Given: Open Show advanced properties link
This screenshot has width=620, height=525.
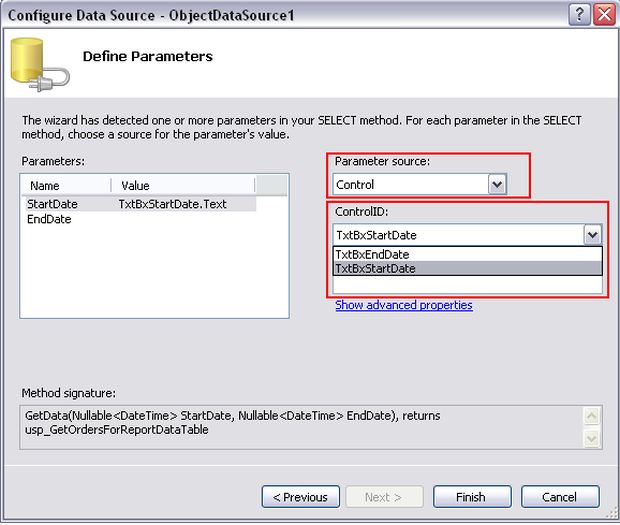Looking at the screenshot, I should [404, 305].
